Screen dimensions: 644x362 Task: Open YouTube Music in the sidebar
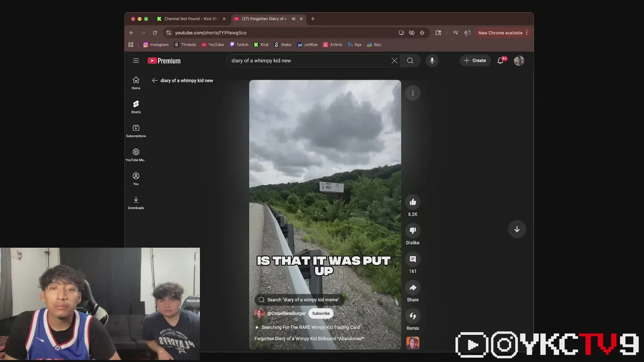point(136,155)
